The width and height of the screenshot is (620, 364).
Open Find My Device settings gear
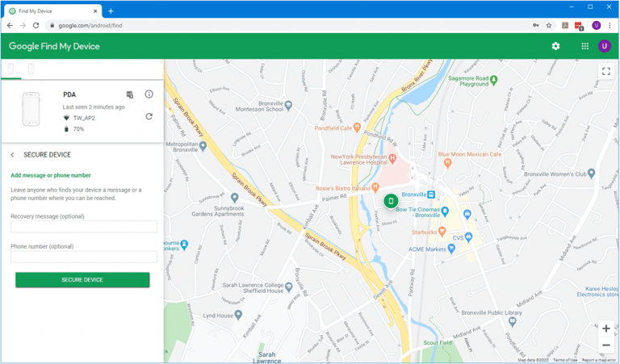click(555, 46)
